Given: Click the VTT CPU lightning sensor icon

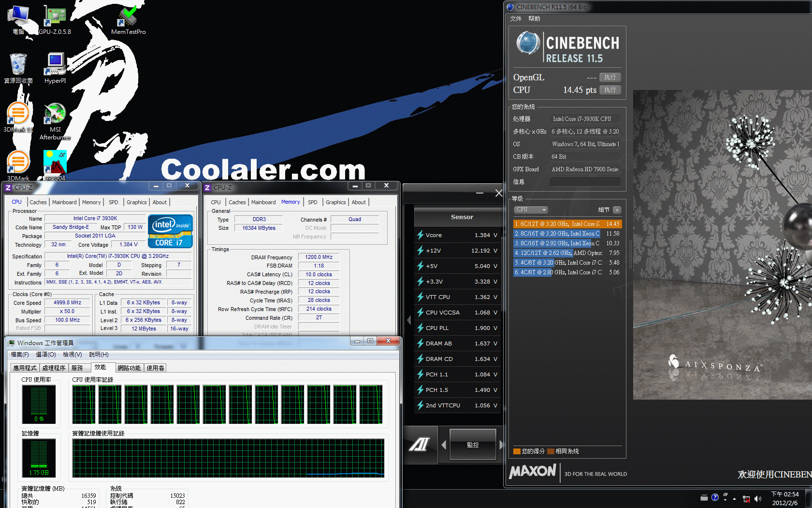Looking at the screenshot, I should tap(420, 297).
